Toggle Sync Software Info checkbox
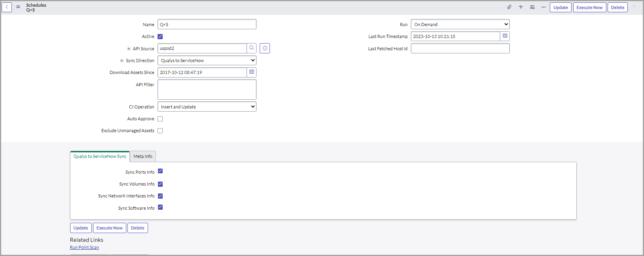644x256 pixels. (160, 207)
